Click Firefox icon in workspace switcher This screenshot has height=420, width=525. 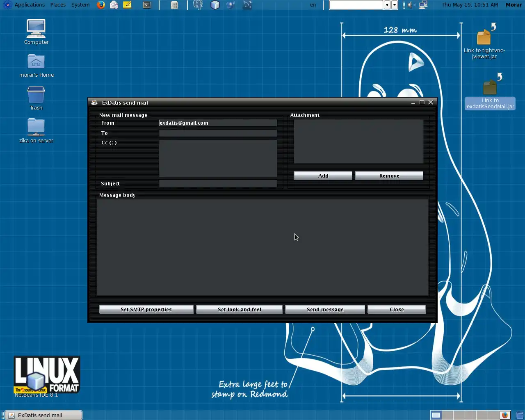coord(504,415)
